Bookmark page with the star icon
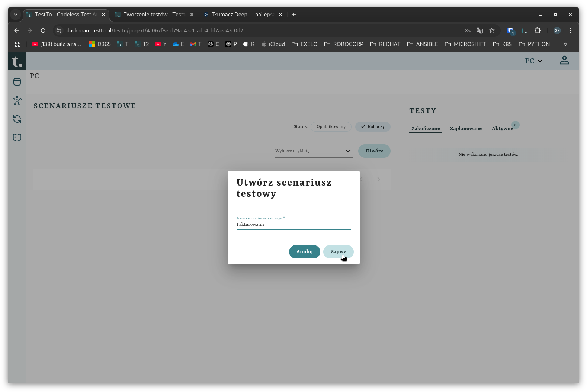The image size is (587, 392). click(x=492, y=30)
